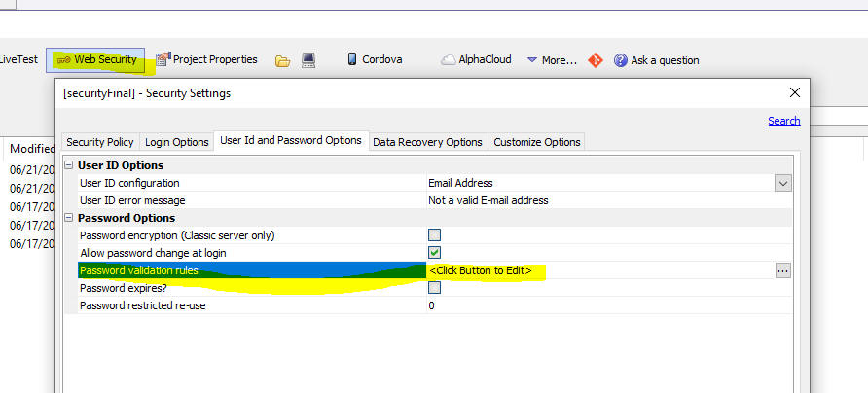Expand the More... toolbar menu

tap(552, 60)
